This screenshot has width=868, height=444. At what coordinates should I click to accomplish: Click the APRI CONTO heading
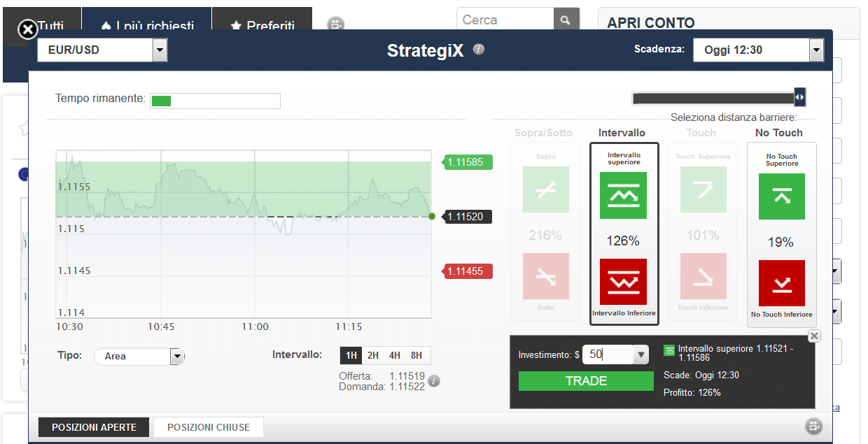651,23
